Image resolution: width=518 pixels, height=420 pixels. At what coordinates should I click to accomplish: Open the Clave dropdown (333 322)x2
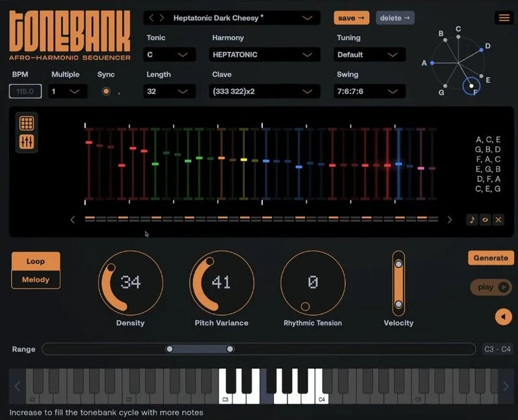click(x=265, y=91)
